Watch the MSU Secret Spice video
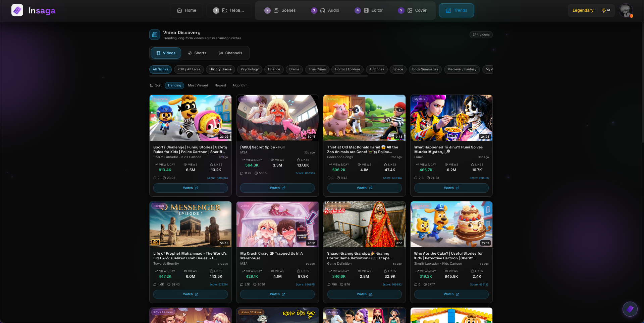The height and width of the screenshot is (323, 644). pos(277,188)
